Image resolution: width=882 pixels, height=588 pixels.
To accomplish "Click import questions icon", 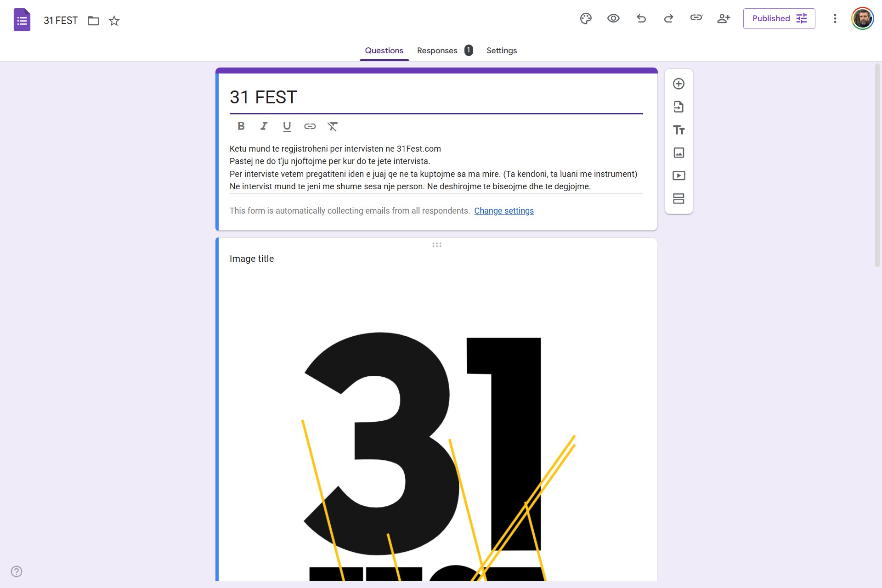I will point(678,107).
